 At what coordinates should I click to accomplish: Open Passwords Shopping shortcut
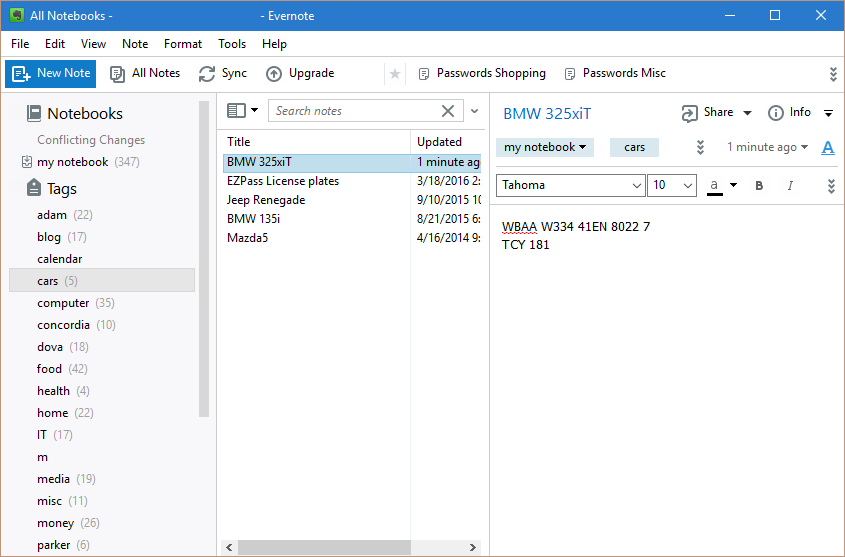tap(482, 73)
